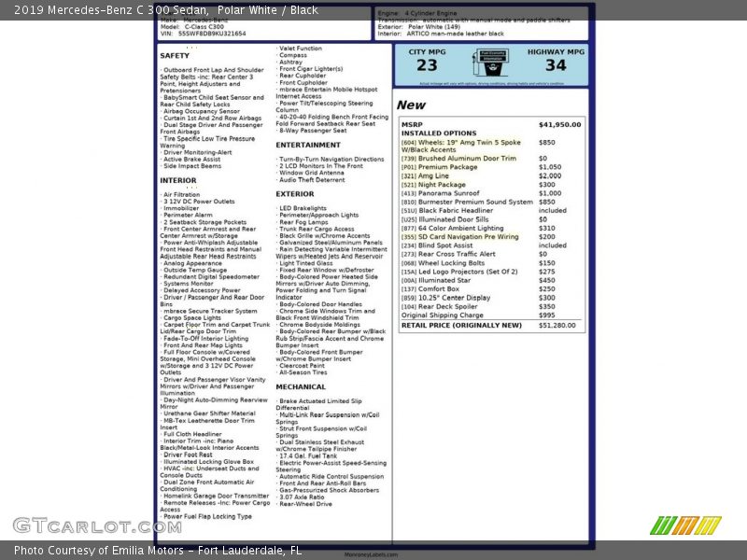Click the 'HIGHWAY MPG' label
Image resolution: width=747 pixels, height=560 pixels.
click(x=556, y=52)
